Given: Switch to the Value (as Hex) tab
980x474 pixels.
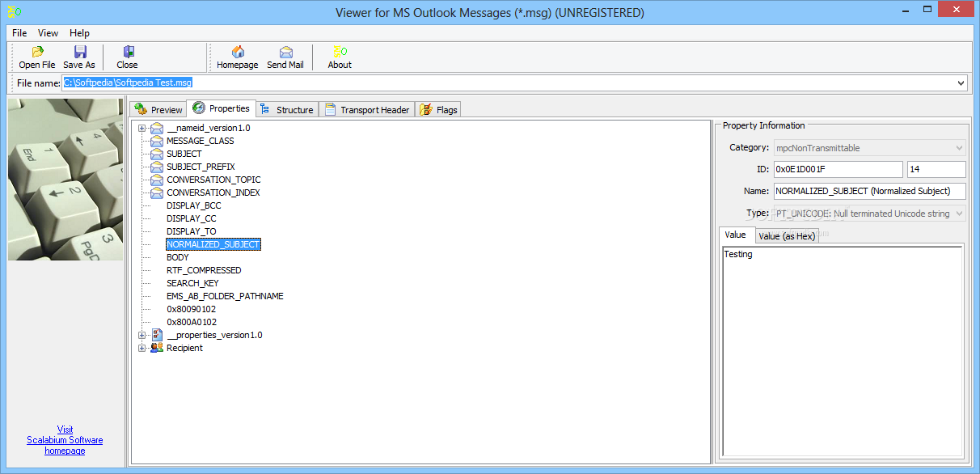Looking at the screenshot, I should pos(787,236).
